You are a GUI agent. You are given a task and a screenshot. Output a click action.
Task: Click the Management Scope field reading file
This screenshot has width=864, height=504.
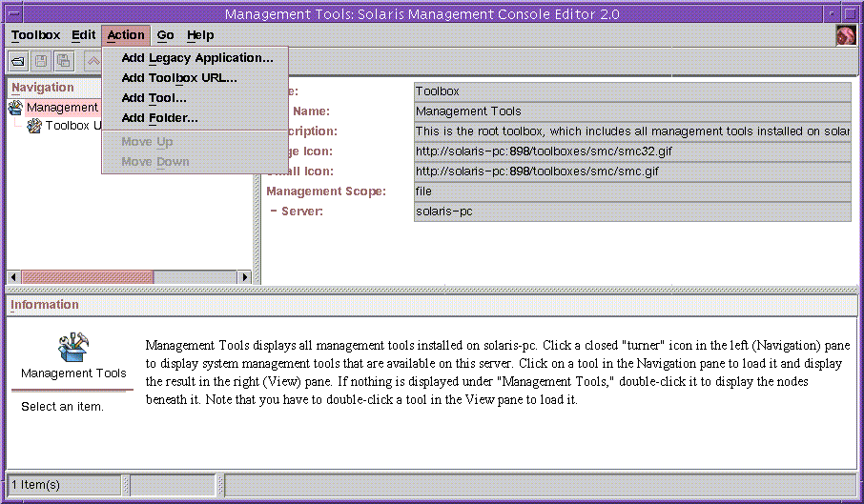point(632,192)
